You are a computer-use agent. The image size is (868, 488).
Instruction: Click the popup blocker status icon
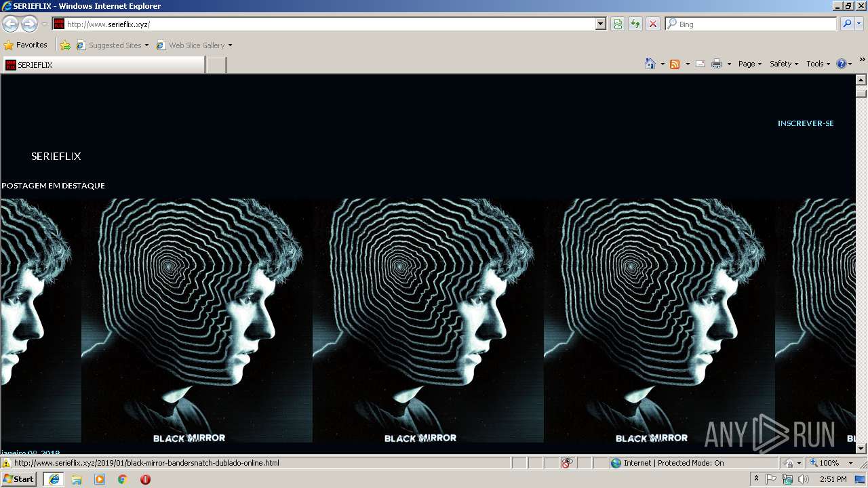[x=567, y=463]
